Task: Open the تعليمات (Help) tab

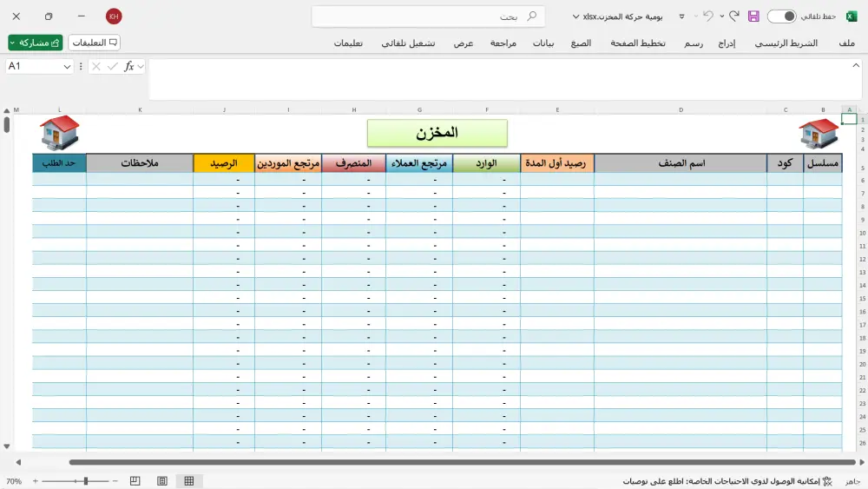Action: pos(348,43)
